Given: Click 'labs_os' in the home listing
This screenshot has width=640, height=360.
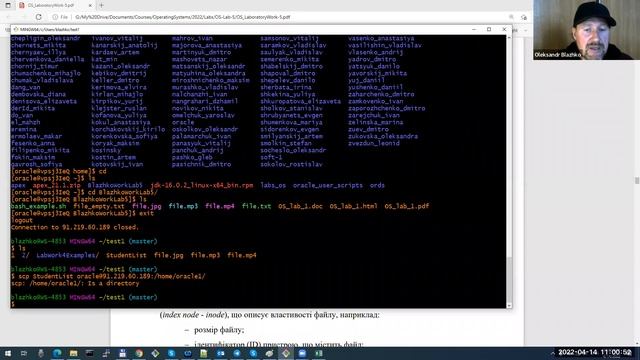Looking at the screenshot, I should click(273, 185).
